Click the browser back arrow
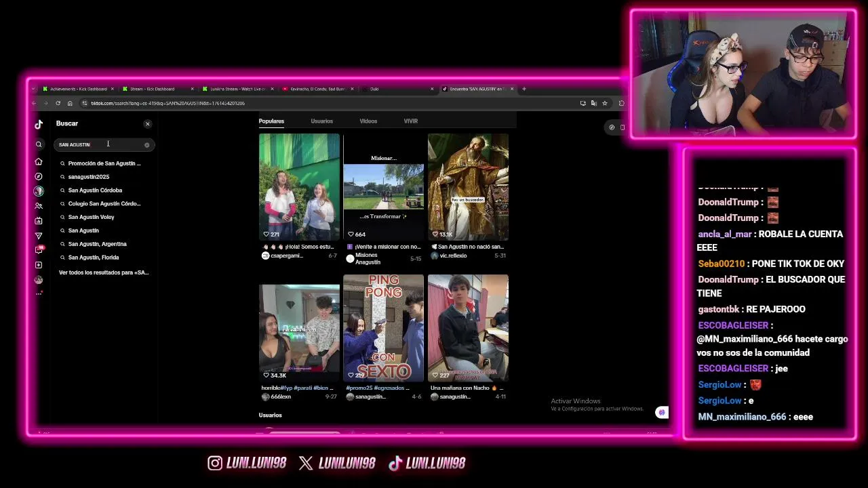The image size is (868, 488). 34,103
